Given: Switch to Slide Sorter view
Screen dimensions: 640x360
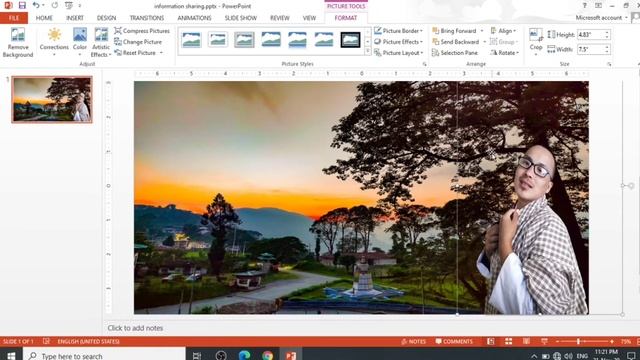Looking at the screenshot, I should [x=509, y=341].
